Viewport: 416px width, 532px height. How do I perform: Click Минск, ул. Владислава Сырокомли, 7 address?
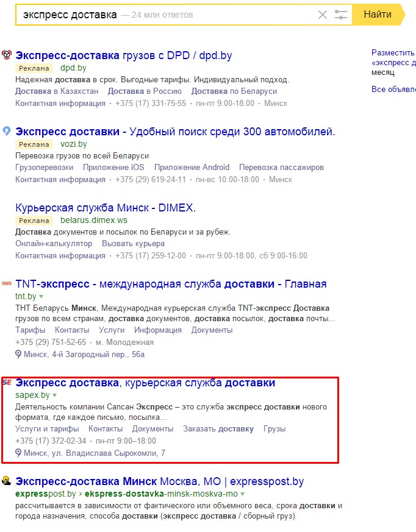[95, 453]
